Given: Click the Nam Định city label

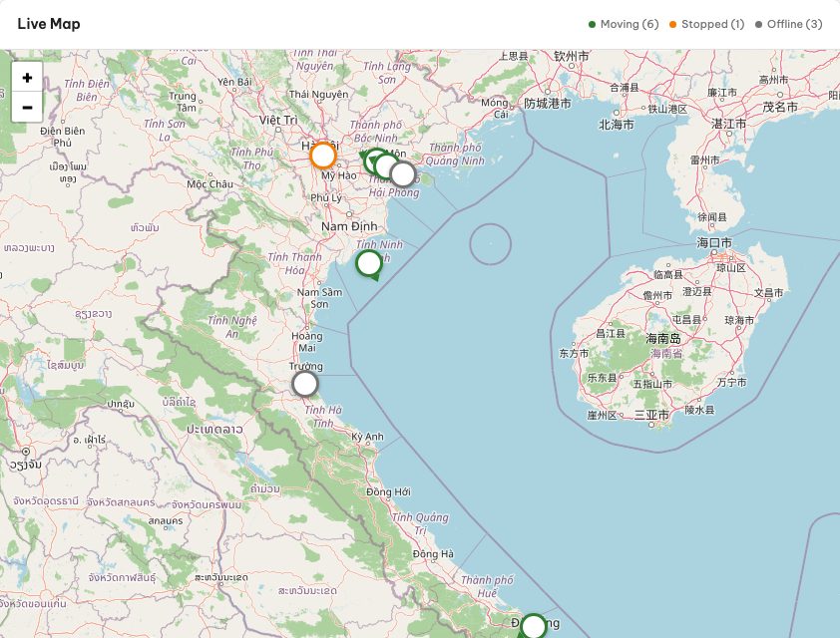Looking at the screenshot, I should pos(349,226).
